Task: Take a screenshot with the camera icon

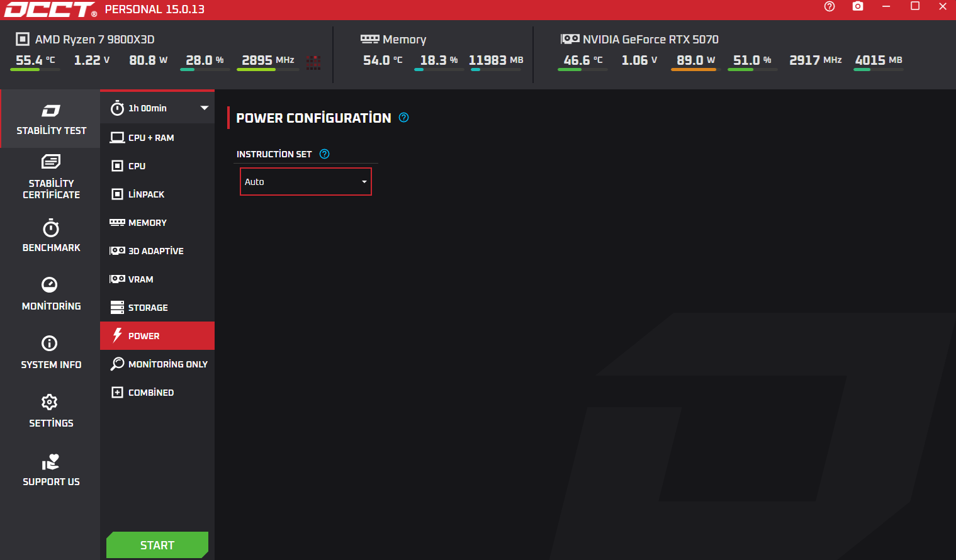Action: pos(858,6)
